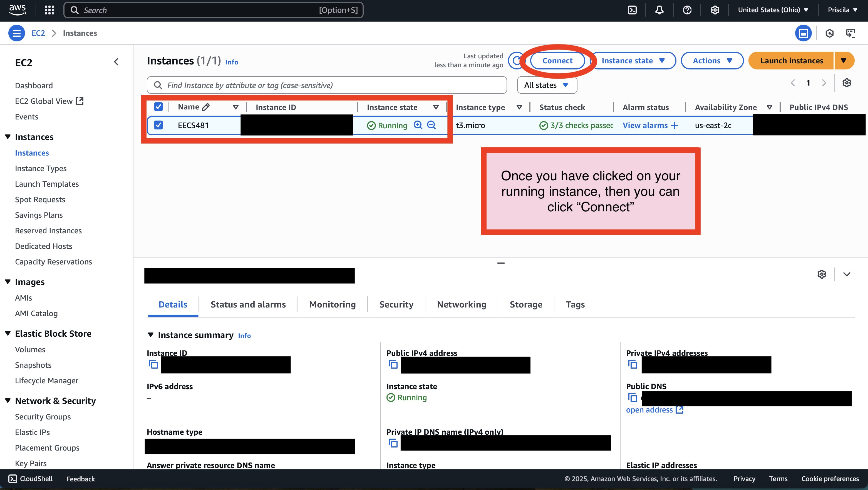This screenshot has height=490, width=868.
Task: Open CloudShell from the top bar icon
Action: 632,10
